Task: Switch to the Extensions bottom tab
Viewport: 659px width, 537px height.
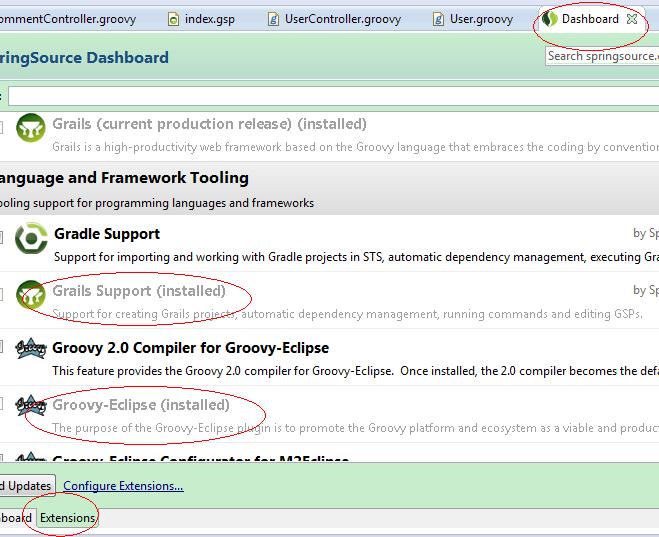Action: click(67, 518)
